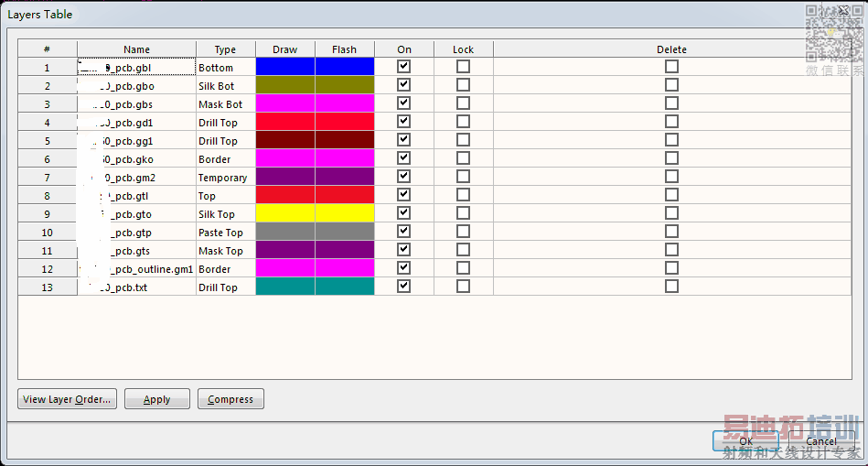The width and height of the screenshot is (868, 466).
Task: Check Lock for row 12 outline Border
Action: [x=464, y=267]
